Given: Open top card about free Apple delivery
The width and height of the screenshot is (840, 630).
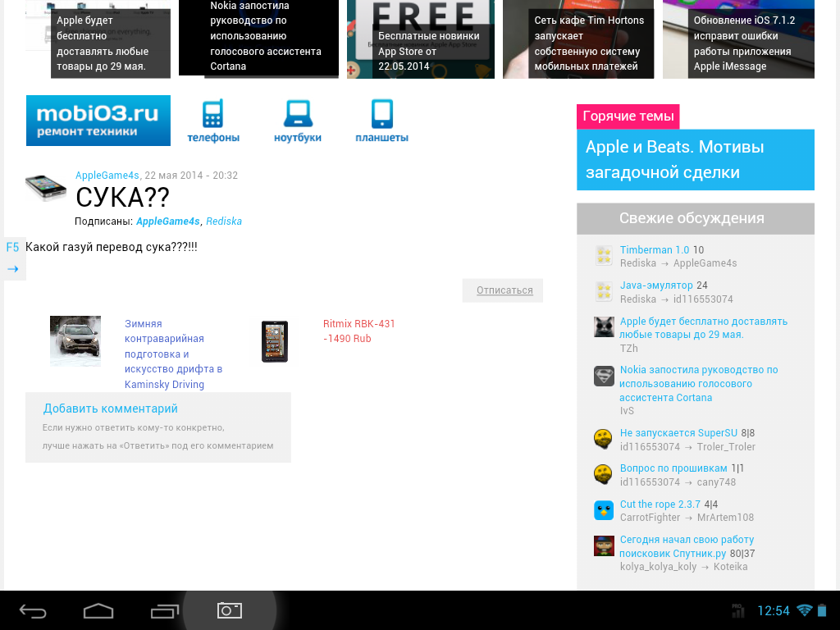Looking at the screenshot, I should pyautogui.click(x=98, y=39).
